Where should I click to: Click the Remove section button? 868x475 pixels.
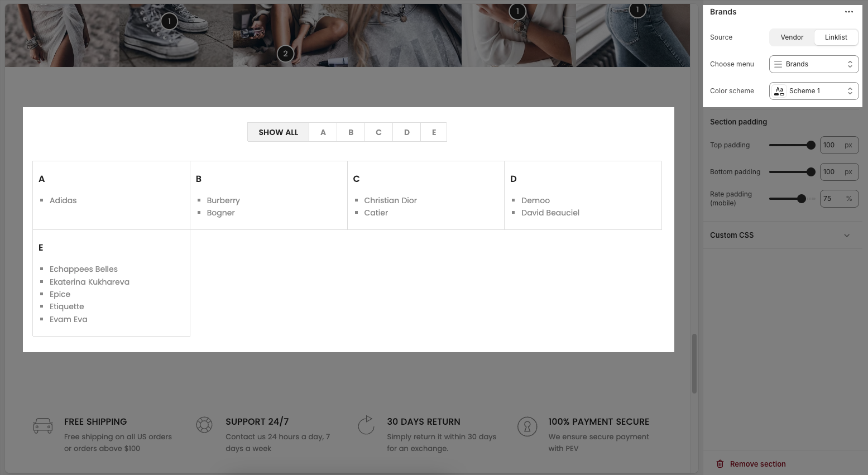tap(751, 464)
